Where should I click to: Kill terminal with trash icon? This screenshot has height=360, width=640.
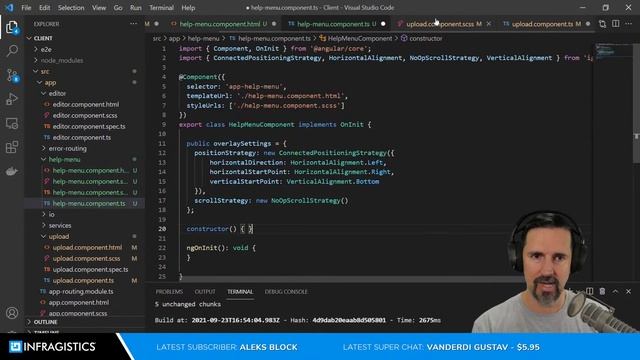(x=602, y=291)
